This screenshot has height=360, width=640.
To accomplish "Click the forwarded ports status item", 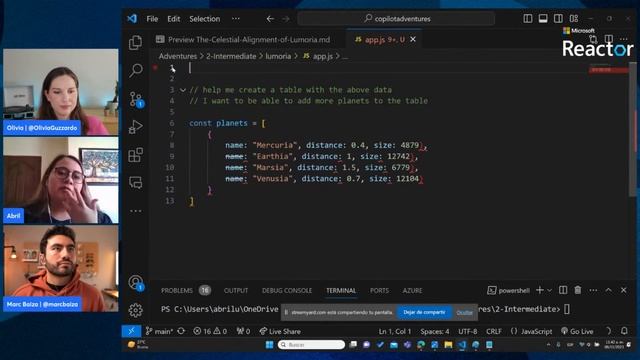I will pos(243,331).
